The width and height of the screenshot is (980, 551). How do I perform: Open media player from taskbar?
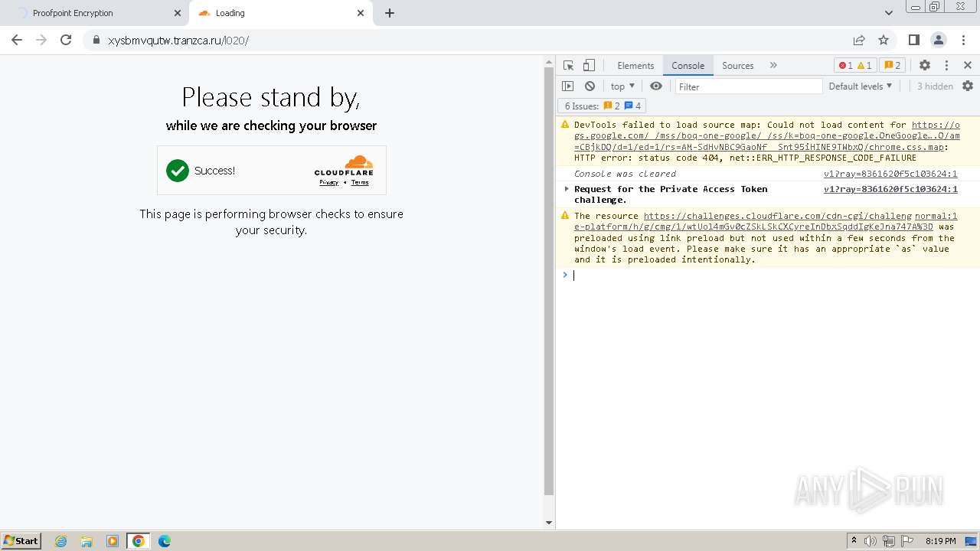pos(113,541)
